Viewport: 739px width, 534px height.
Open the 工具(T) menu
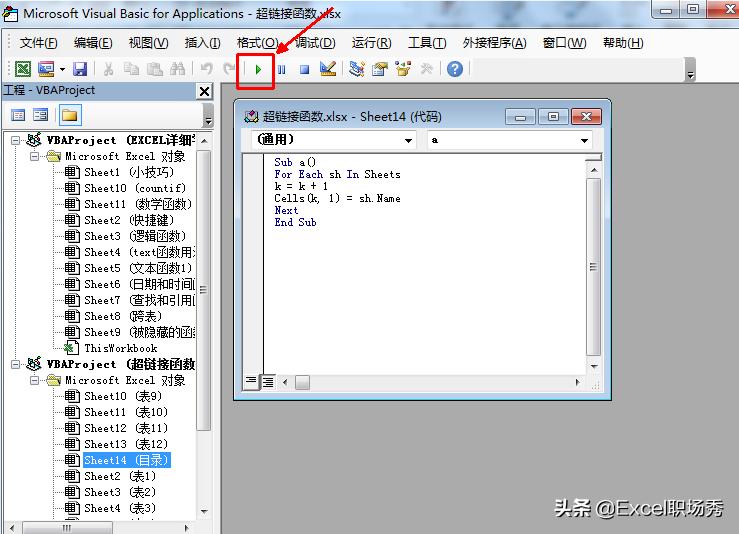pyautogui.click(x=427, y=43)
